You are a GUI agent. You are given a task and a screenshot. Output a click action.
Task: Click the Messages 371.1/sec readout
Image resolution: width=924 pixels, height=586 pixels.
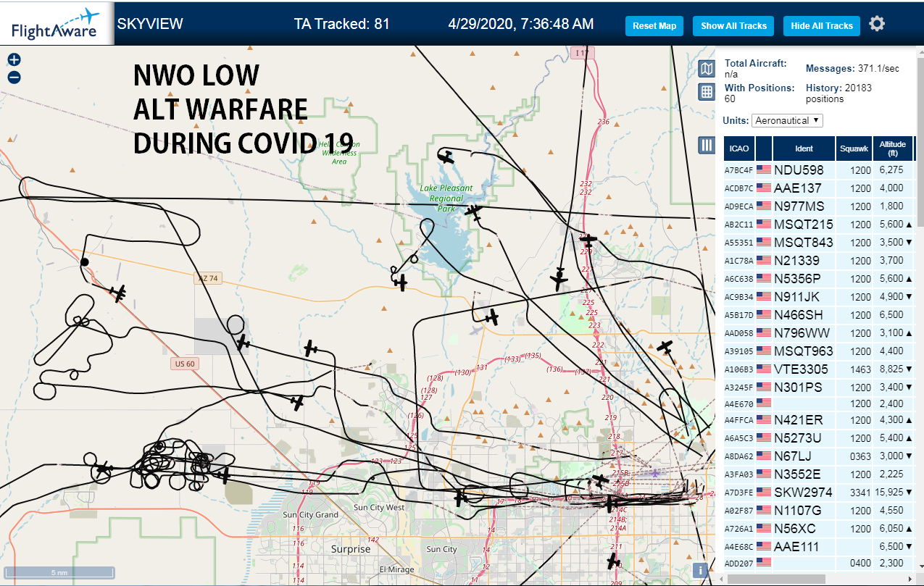(852, 69)
